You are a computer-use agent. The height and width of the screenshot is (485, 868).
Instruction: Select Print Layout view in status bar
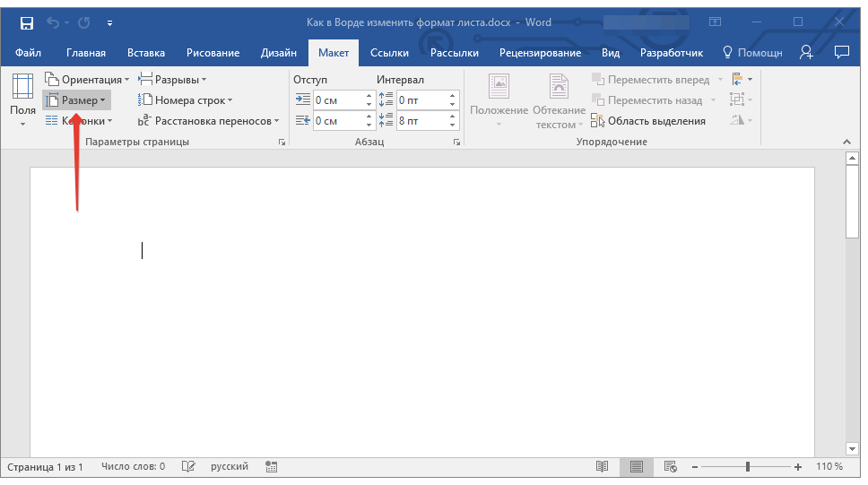pyautogui.click(x=636, y=467)
